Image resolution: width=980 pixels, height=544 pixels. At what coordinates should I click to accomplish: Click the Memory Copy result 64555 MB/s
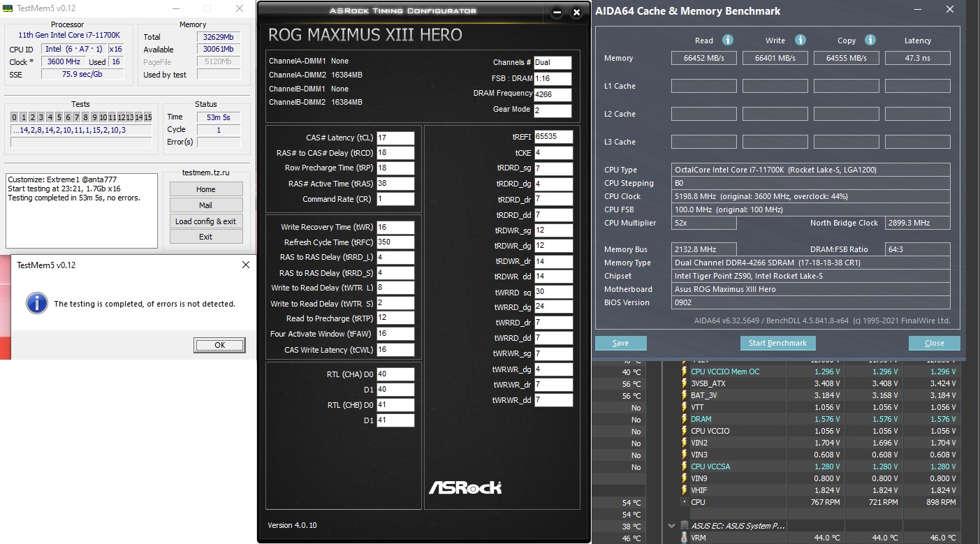click(x=847, y=58)
